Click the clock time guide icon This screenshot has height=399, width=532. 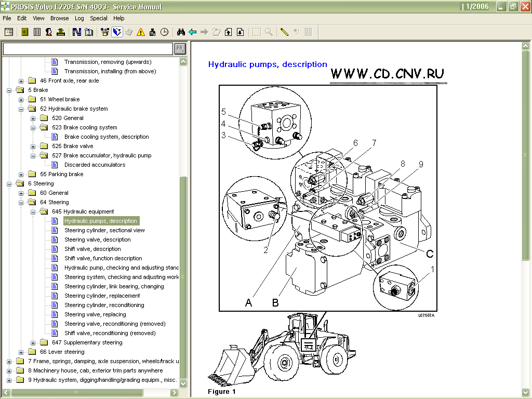(x=164, y=32)
